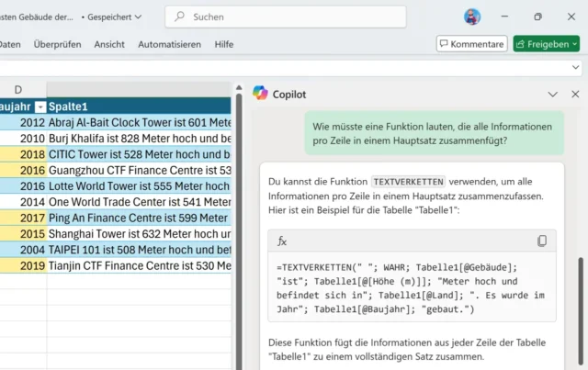Expand the formula bar

pos(576,69)
